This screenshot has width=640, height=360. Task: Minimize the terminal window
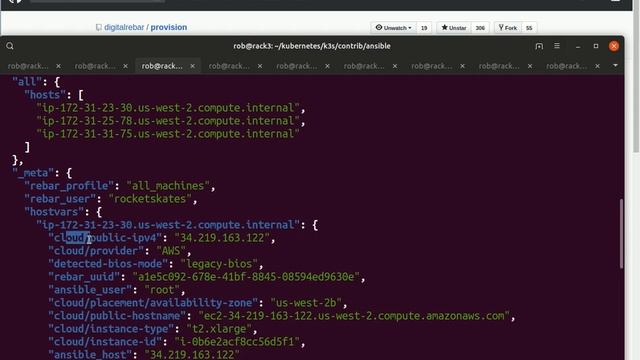(578, 46)
